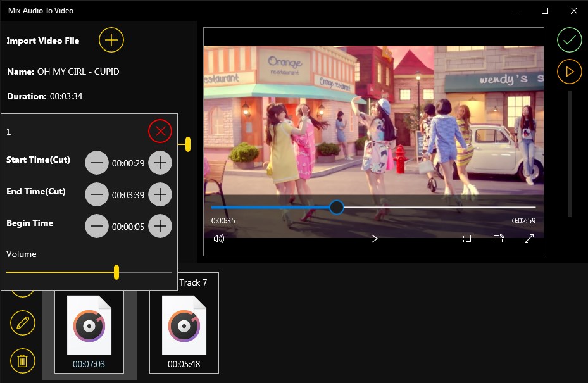Enter fullscreen in the video player
This screenshot has height=383, width=588.
click(529, 239)
